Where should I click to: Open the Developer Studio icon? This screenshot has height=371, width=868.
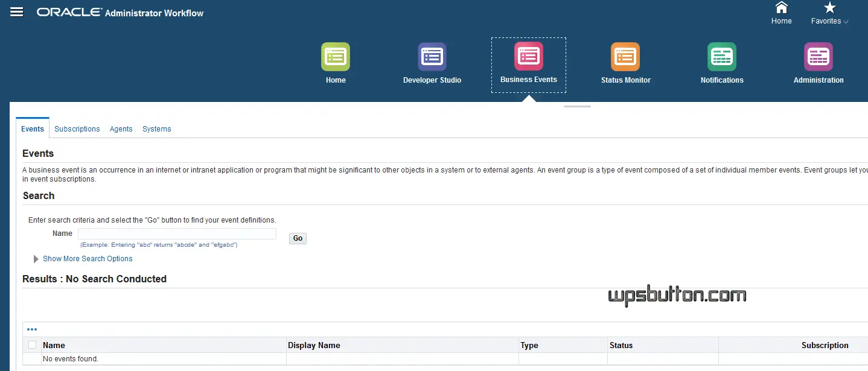click(432, 57)
